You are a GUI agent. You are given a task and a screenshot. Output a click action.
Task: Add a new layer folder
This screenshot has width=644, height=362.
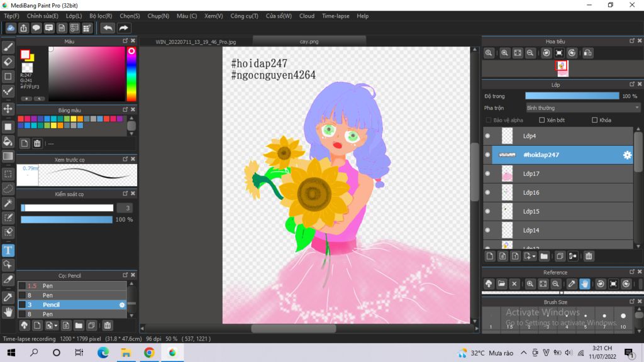[x=544, y=256]
